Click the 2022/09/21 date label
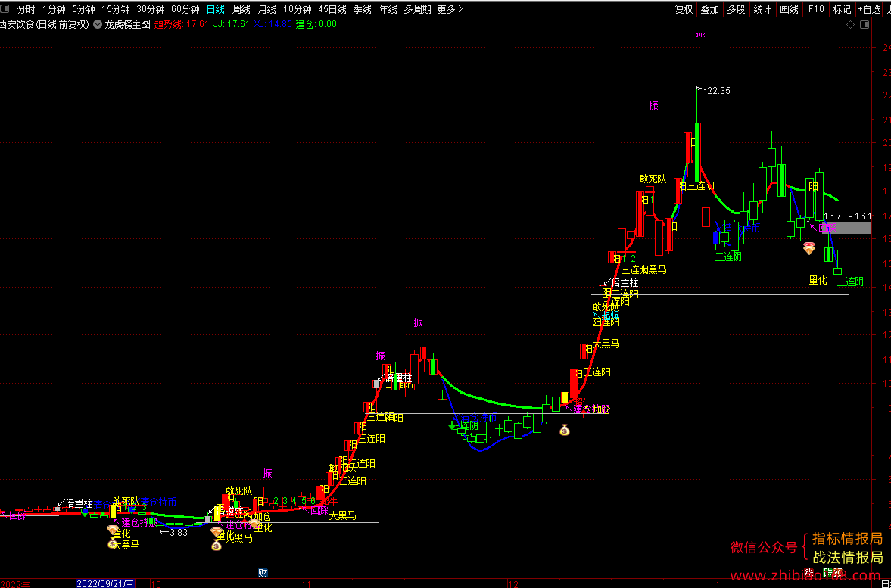Viewport: 891px width, 588px height. (106, 583)
